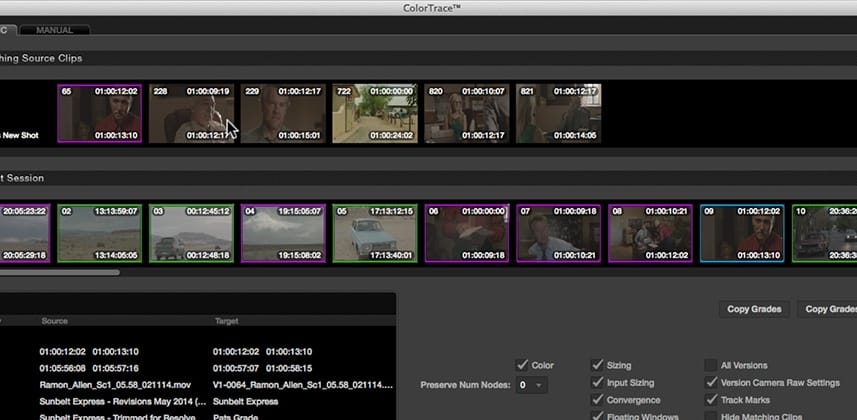Select session clip 06 thumbnail

coord(467,234)
